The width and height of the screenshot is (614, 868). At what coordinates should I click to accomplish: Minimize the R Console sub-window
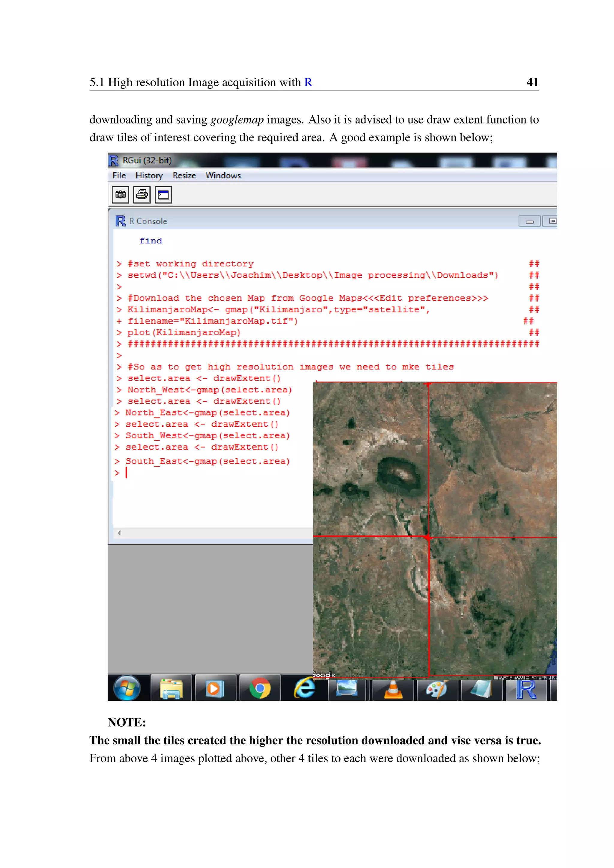pyautogui.click(x=529, y=221)
